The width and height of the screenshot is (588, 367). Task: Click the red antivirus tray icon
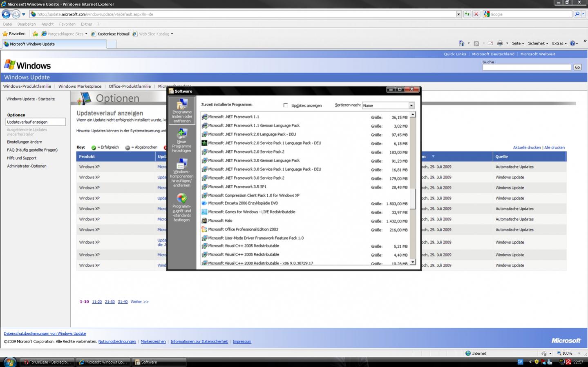[568, 362]
